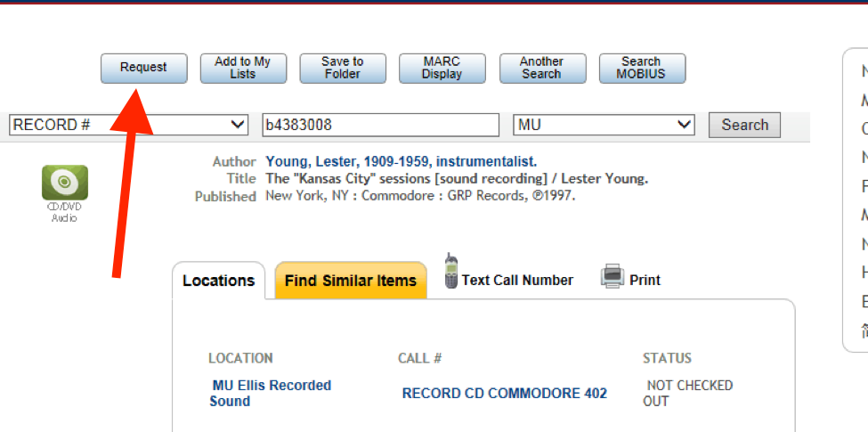Screen dimensions: 868x432
Task: Open the MARC Display view
Action: pyautogui.click(x=442, y=68)
